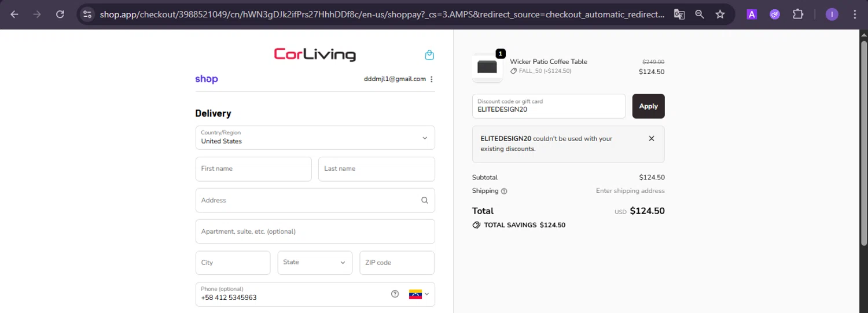The image size is (868, 313).
Task: Click the Apply discount button
Action: 648,106
